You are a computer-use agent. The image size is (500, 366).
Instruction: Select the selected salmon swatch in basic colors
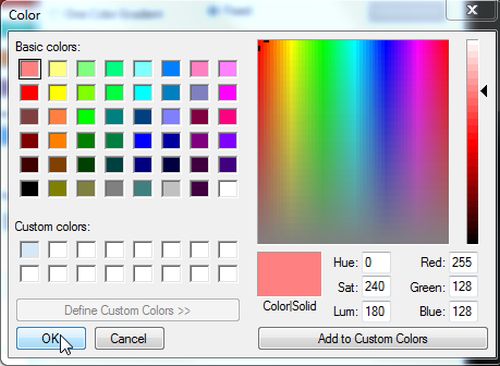[x=30, y=69]
